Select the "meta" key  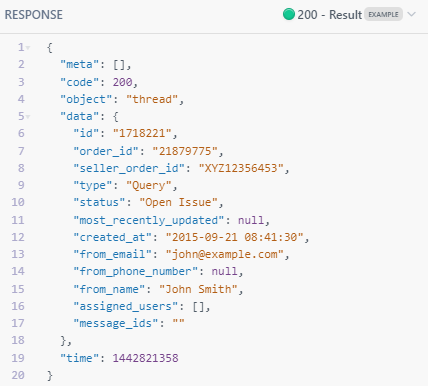pyautogui.click(x=79, y=64)
